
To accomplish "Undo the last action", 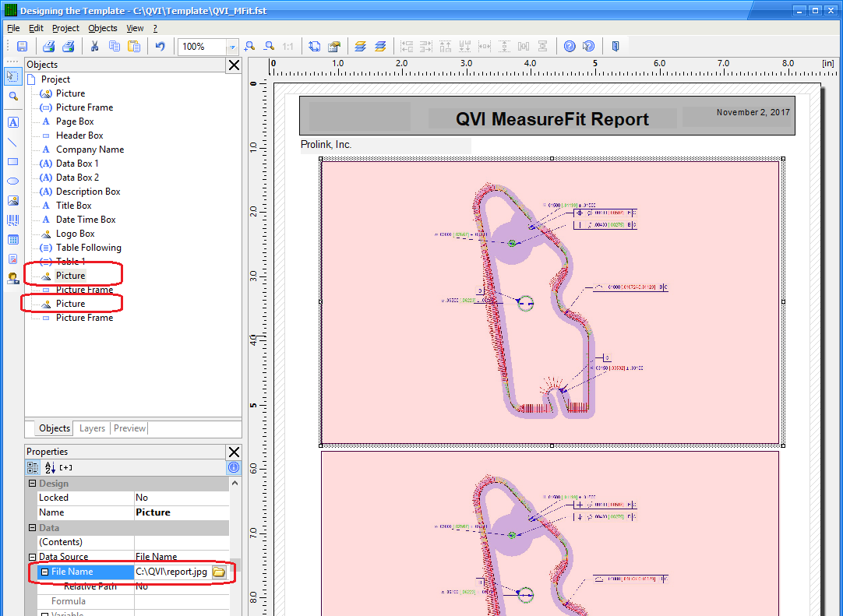I will 160,47.
